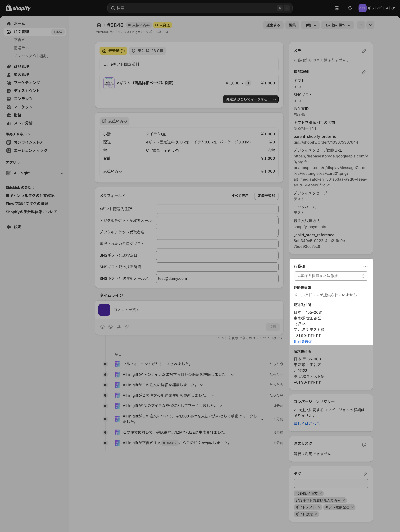Edit the メモ with pencil icon
The image size is (400, 532).
pos(364,51)
